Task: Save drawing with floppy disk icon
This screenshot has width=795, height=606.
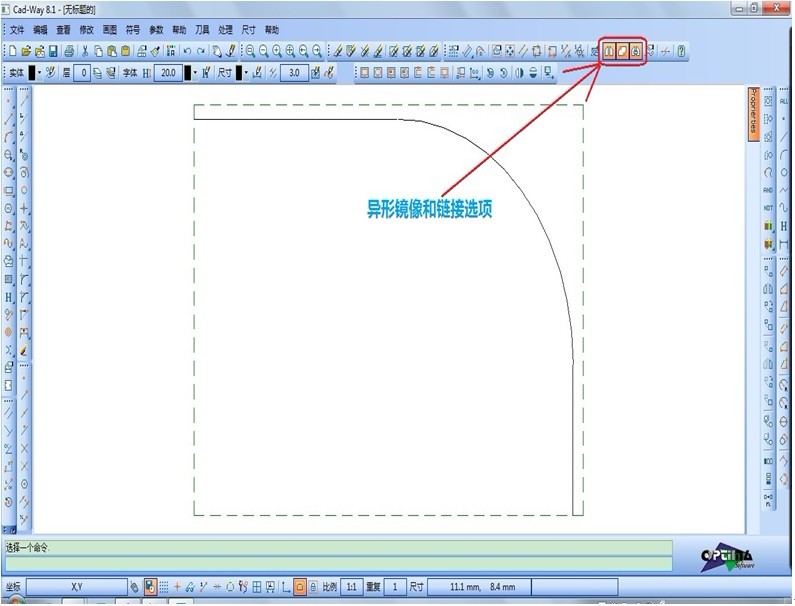Action: pos(53,51)
